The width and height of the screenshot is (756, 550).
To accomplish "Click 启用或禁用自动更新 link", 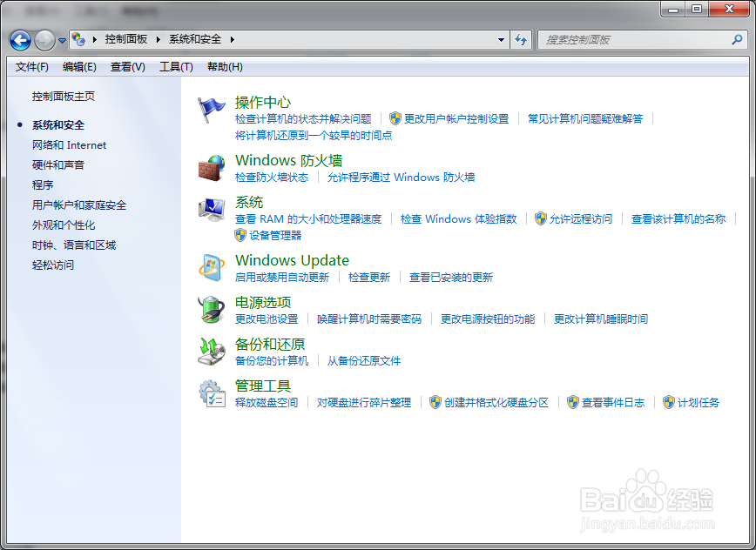I will click(282, 278).
